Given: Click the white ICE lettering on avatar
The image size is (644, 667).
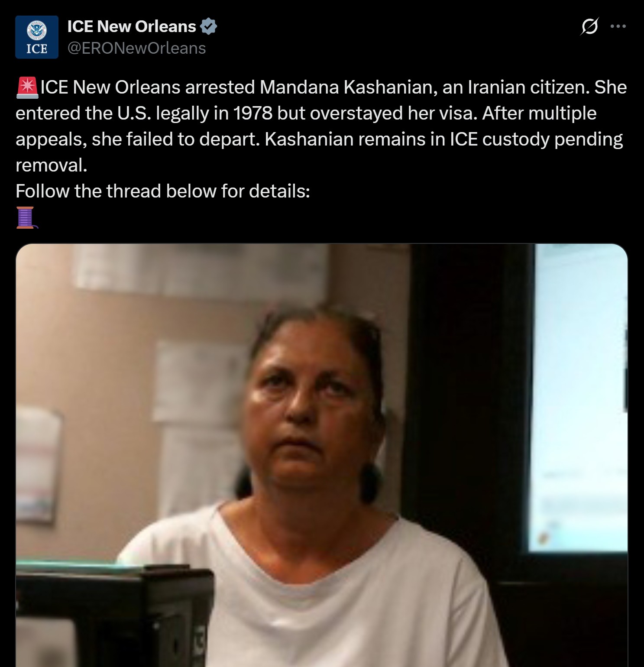Looking at the screenshot, I should pos(37,49).
